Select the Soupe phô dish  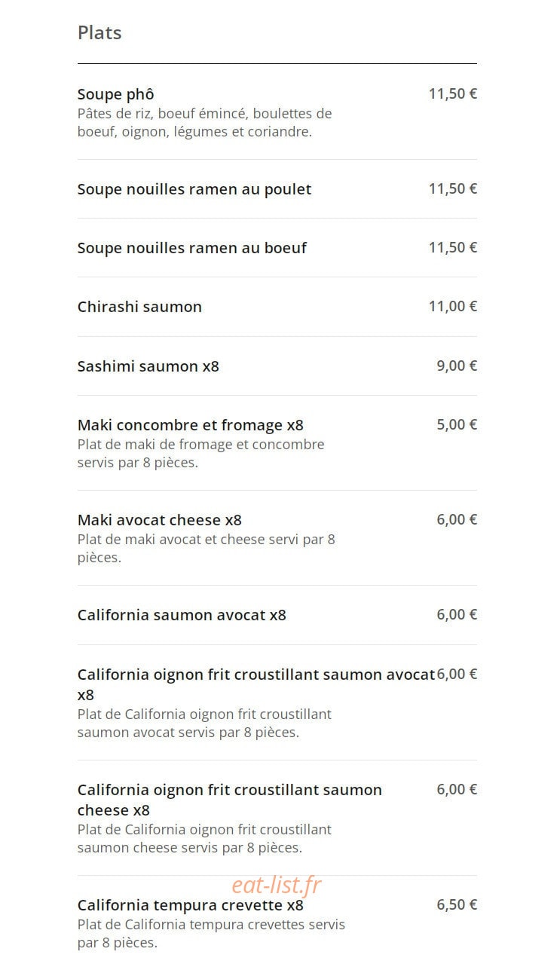click(x=115, y=94)
